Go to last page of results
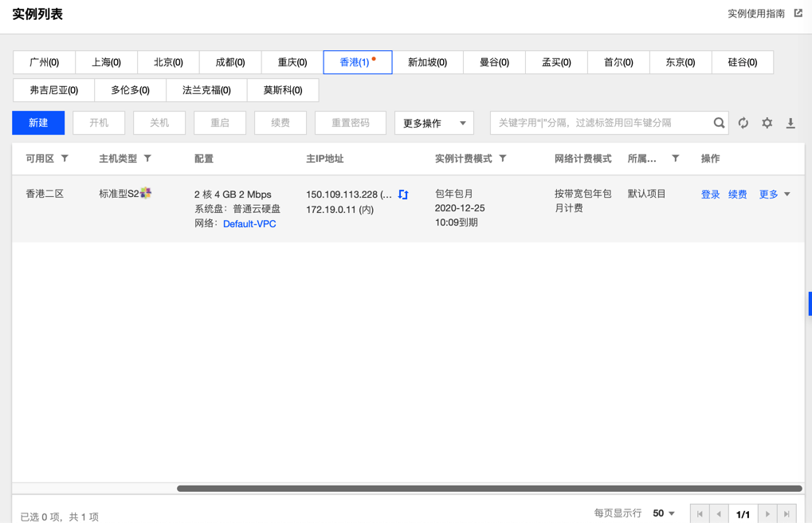 (787, 513)
